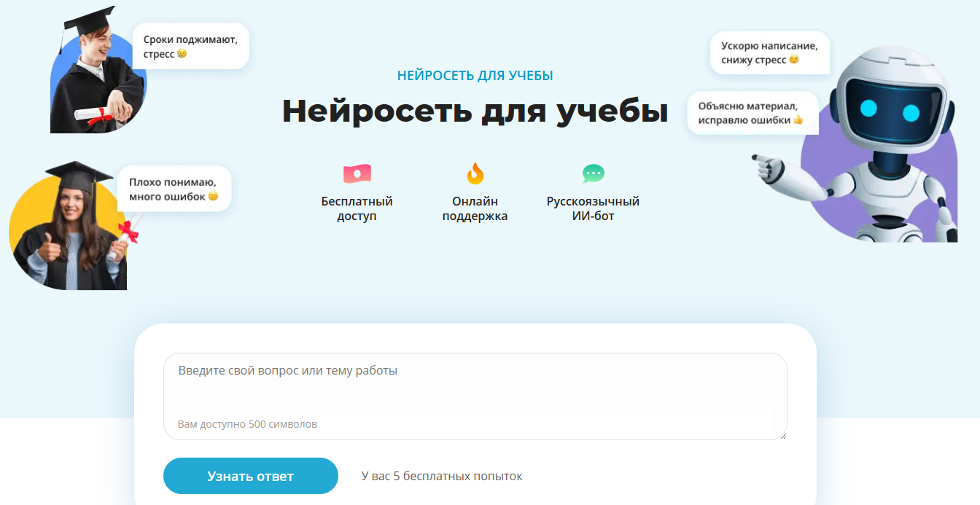Click the Бесплатный доступ feature label
Image resolution: width=980 pixels, height=505 pixels.
click(x=357, y=209)
